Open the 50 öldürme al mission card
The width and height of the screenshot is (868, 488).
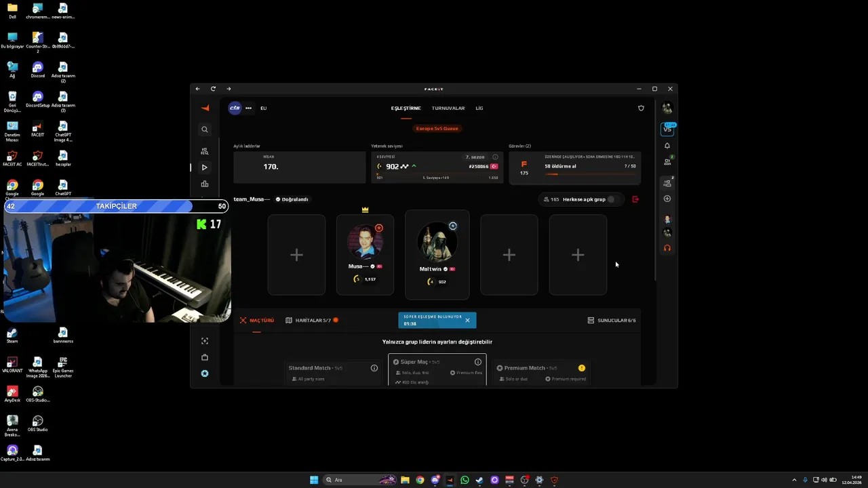[575, 167]
